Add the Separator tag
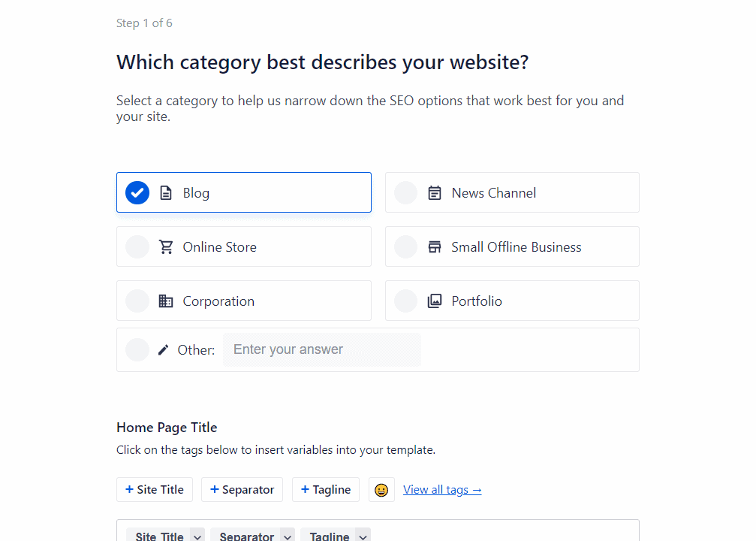 [242, 489]
